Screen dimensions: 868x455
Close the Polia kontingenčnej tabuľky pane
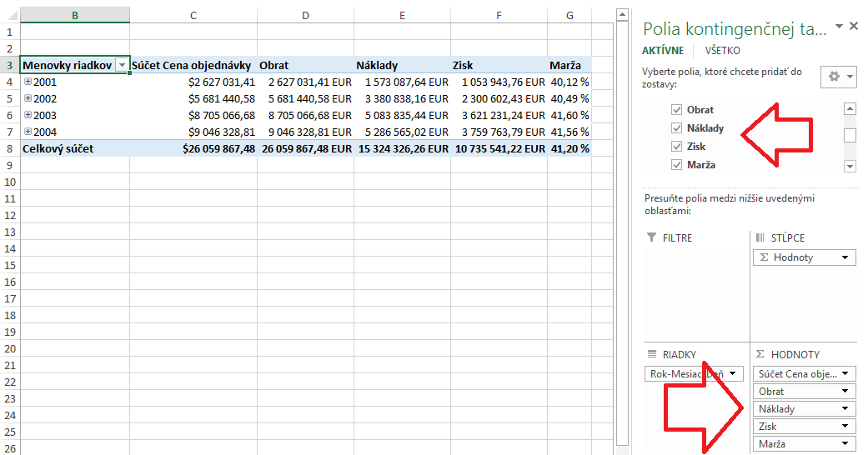click(x=854, y=26)
